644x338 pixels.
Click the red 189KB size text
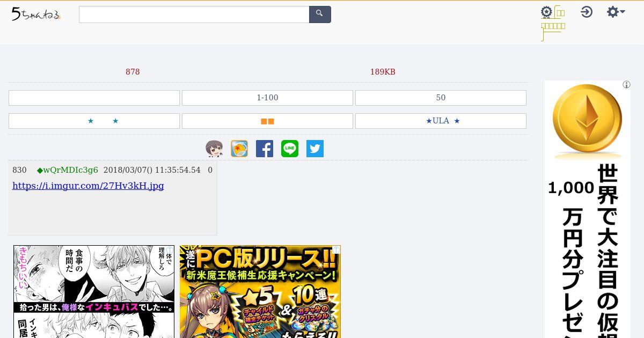[x=383, y=72]
